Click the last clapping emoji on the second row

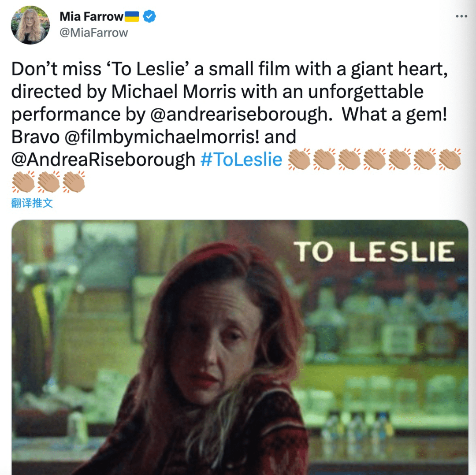click(x=74, y=182)
